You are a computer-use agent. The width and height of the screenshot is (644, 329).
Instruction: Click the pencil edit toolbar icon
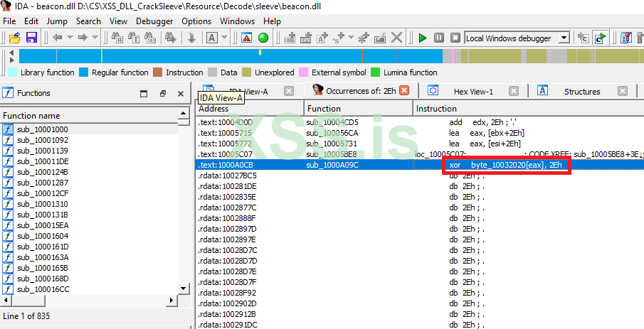(380, 38)
